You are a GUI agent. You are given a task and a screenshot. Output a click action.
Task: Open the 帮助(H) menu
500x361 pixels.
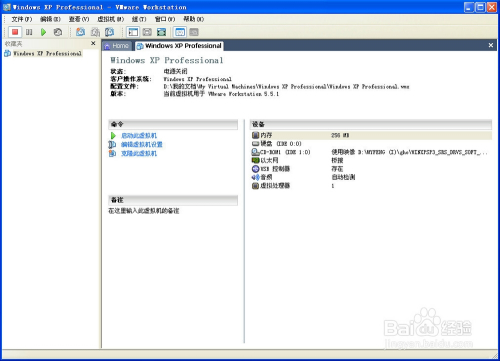(x=194, y=19)
